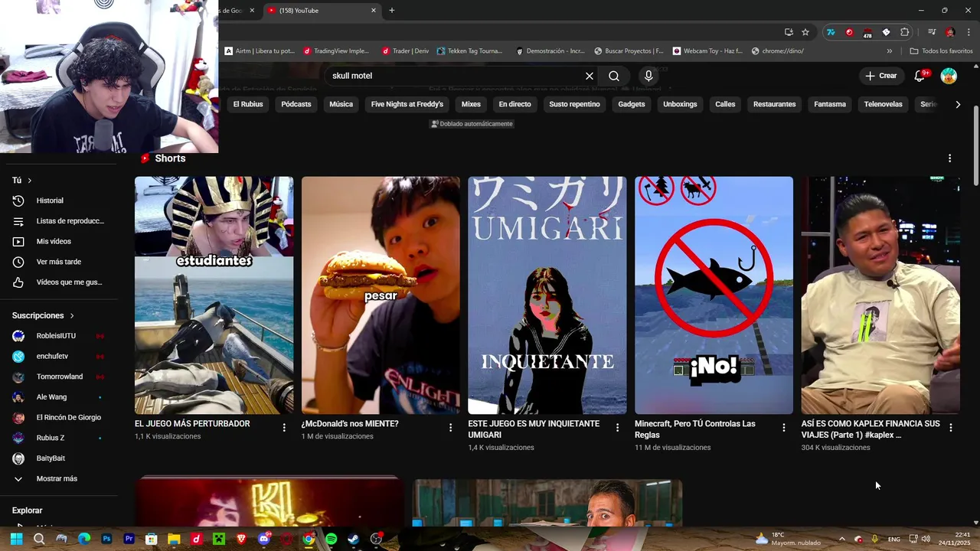Select the Música chip
This screenshot has height=551, width=980.
coord(341,104)
